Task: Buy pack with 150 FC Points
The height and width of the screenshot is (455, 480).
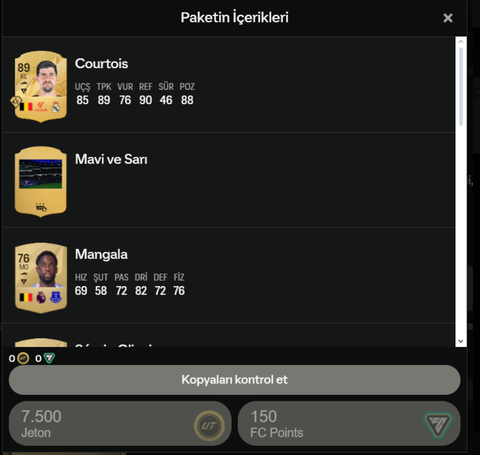Action: pyautogui.click(x=349, y=424)
